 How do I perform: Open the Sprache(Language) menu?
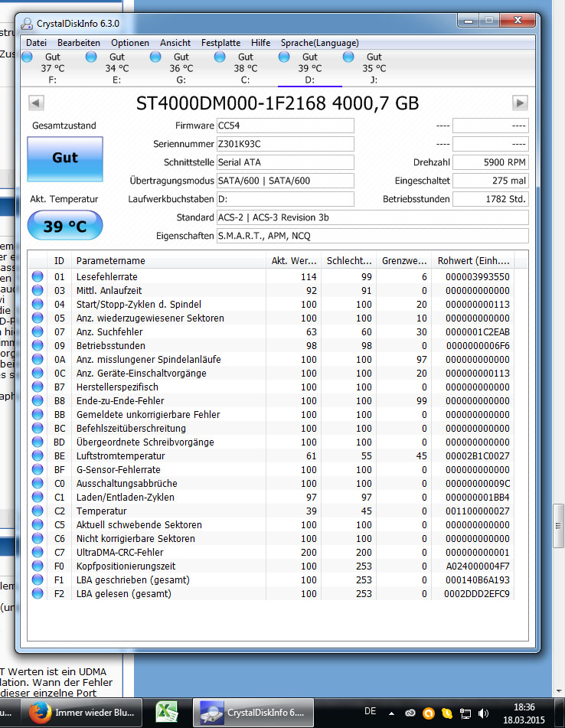(319, 43)
